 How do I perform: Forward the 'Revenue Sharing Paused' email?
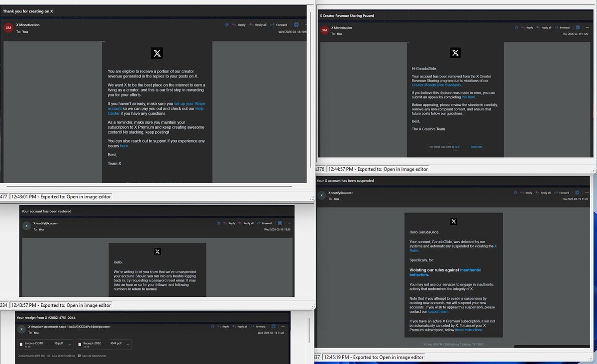point(562,28)
